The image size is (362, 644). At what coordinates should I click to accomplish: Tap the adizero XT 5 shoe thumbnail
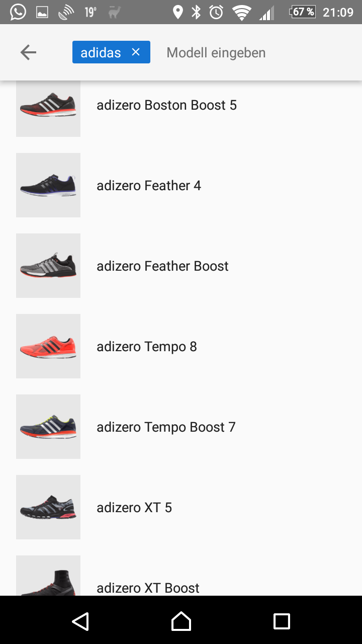coord(48,507)
